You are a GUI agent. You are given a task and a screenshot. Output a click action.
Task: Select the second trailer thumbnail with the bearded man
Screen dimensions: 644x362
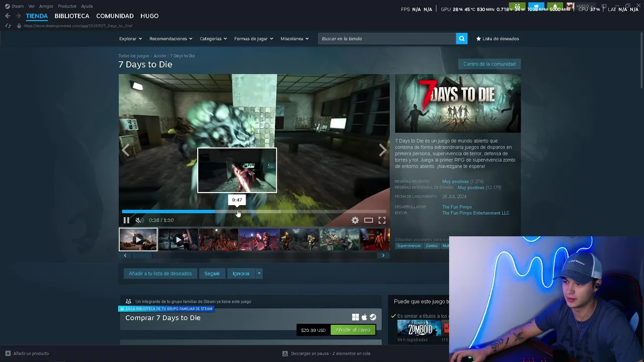pyautogui.click(x=178, y=239)
